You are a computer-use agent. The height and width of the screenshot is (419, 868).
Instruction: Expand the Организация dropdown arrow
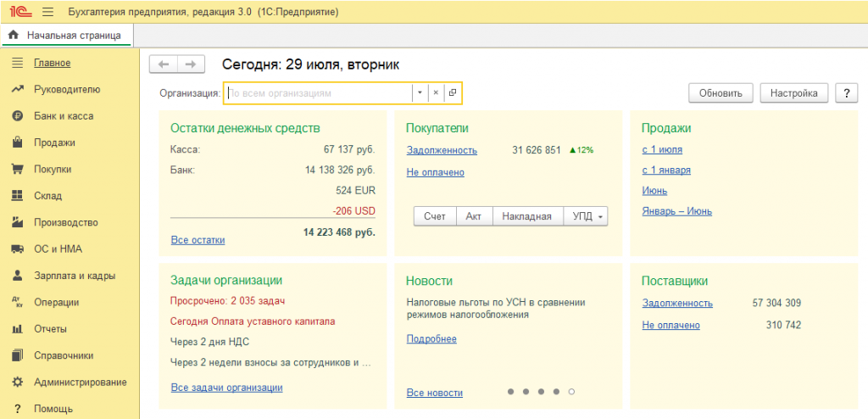tap(420, 93)
